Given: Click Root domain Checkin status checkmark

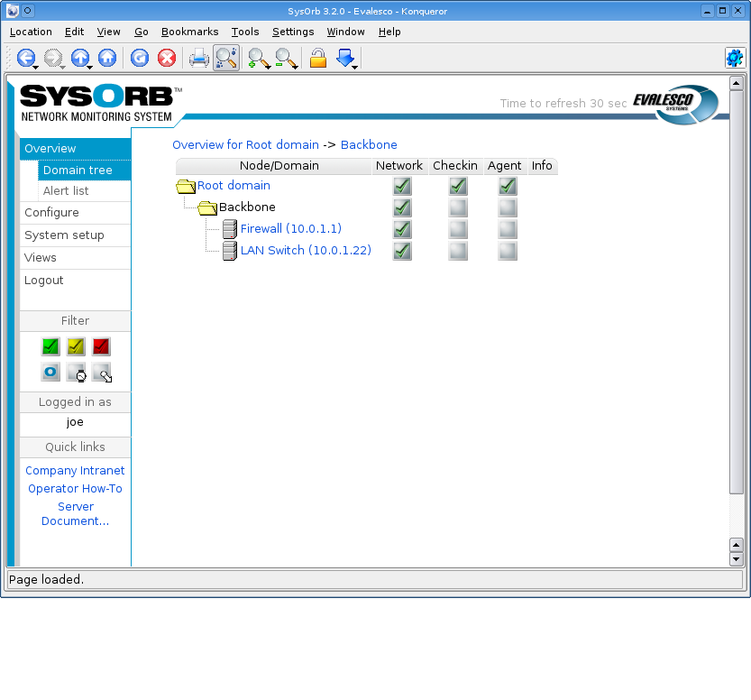Looking at the screenshot, I should 458,186.
